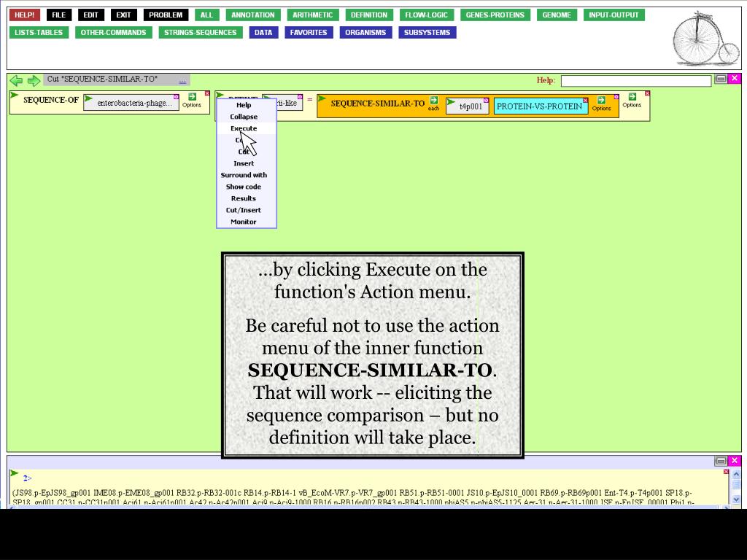Open the enterobacteria-phage box's green action triangle

88,98
